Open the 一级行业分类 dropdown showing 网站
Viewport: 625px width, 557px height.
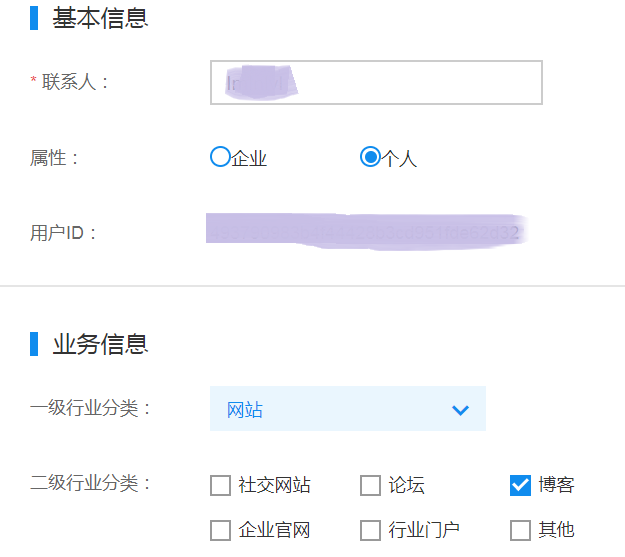pos(348,409)
